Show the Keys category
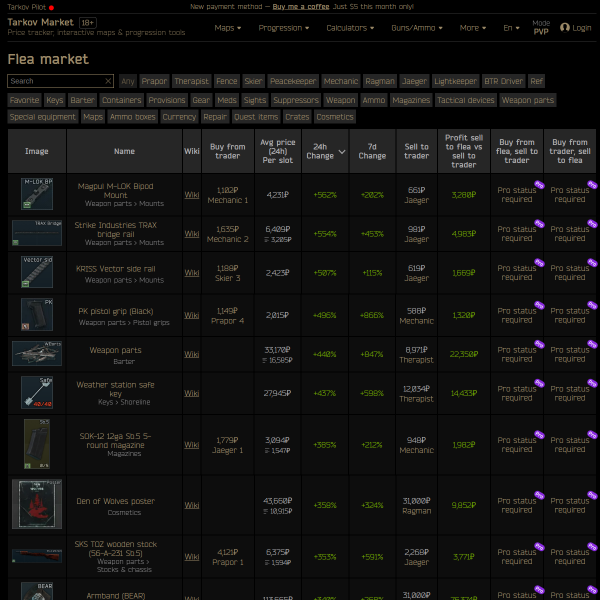The image size is (600, 600). pyautogui.click(x=54, y=100)
